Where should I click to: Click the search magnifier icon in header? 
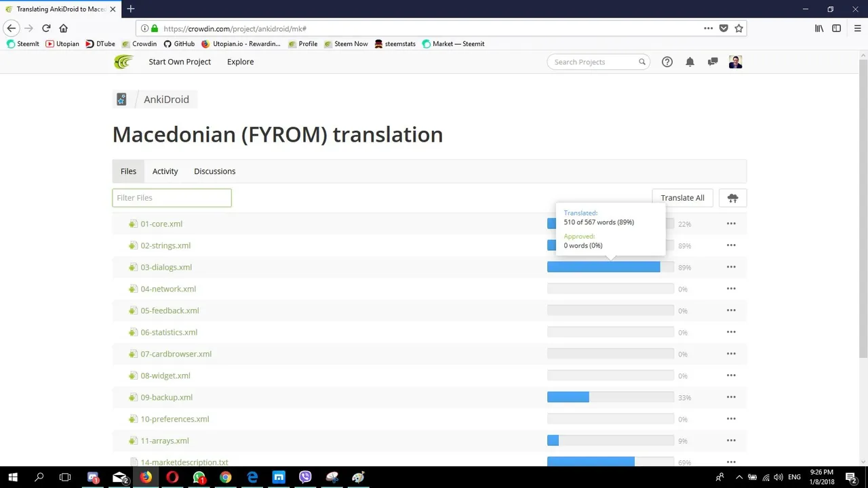click(642, 62)
